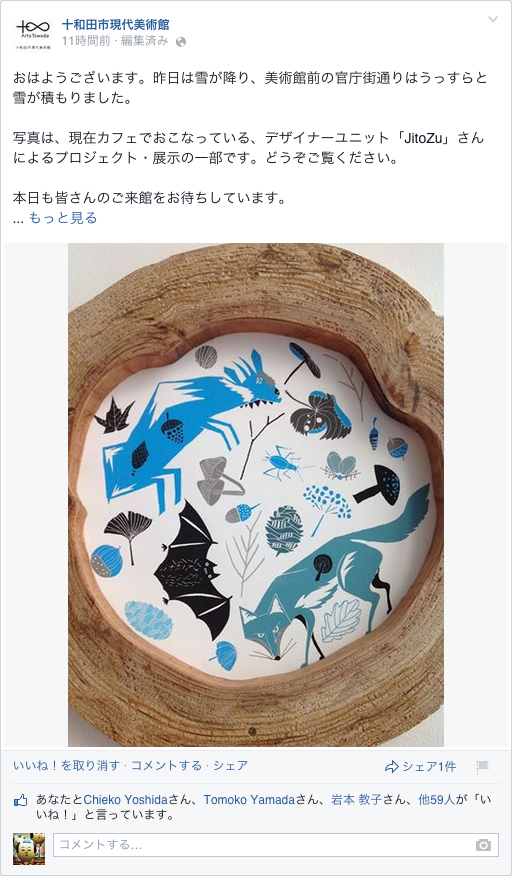512x876 pixels.
Task: Click シェア action link
Action: click(x=230, y=766)
